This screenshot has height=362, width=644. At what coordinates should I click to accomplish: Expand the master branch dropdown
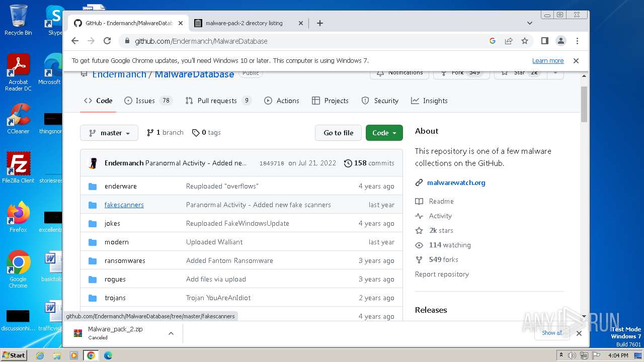pyautogui.click(x=109, y=133)
